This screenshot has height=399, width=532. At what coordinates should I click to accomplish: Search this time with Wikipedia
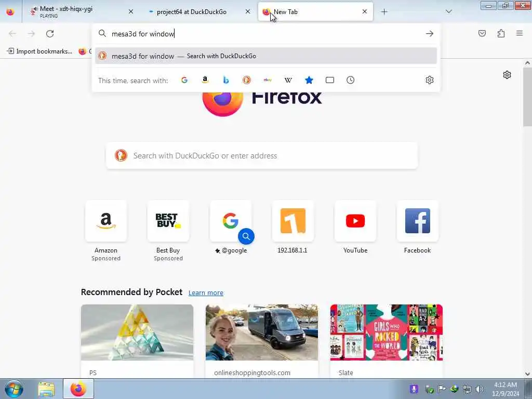tap(288, 80)
